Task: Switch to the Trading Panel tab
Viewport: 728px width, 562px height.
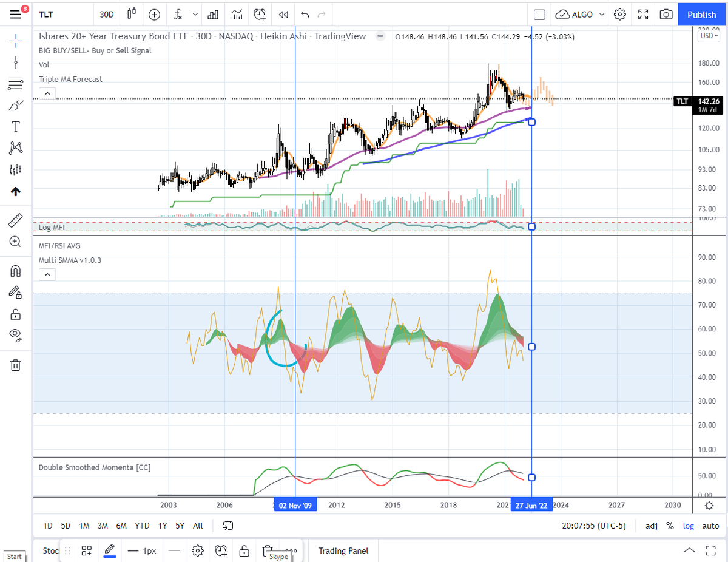Action: click(x=343, y=551)
